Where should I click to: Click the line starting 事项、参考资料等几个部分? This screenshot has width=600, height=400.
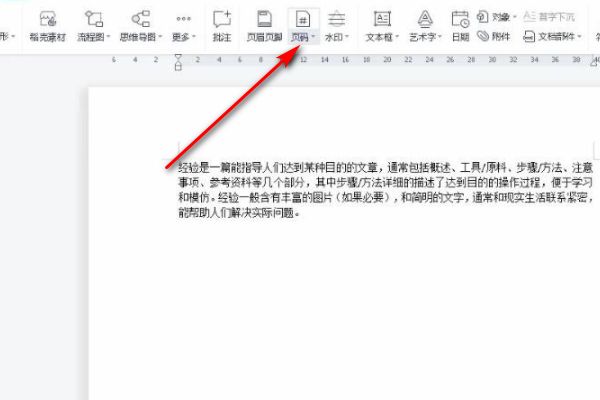386,182
